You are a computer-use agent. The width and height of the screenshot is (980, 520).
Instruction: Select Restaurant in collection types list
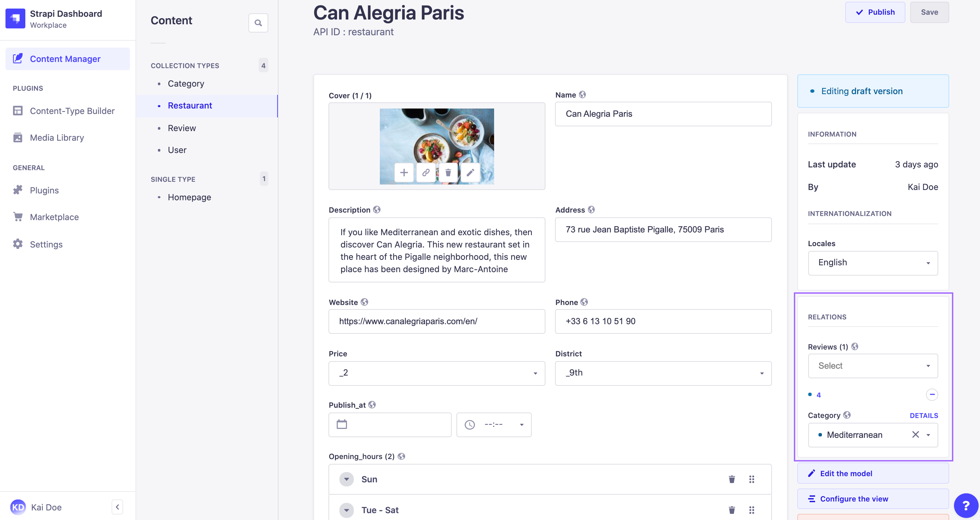(x=189, y=105)
